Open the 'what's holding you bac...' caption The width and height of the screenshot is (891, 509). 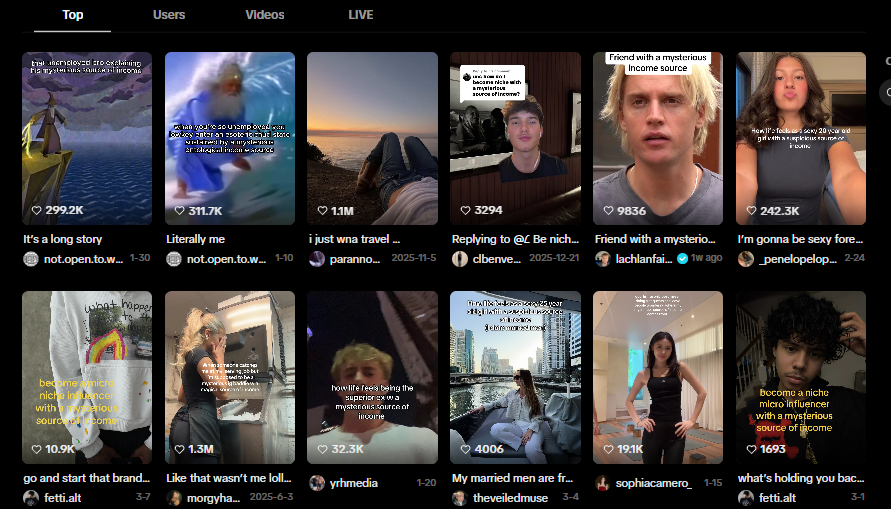pyautogui.click(x=801, y=478)
